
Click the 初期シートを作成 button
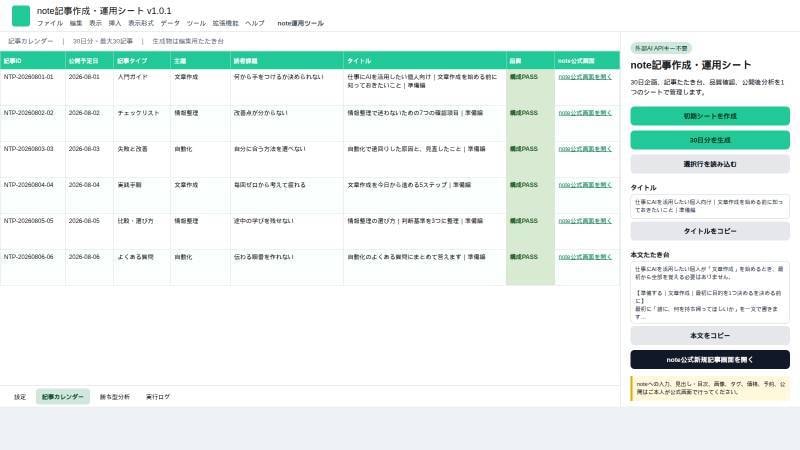[710, 116]
